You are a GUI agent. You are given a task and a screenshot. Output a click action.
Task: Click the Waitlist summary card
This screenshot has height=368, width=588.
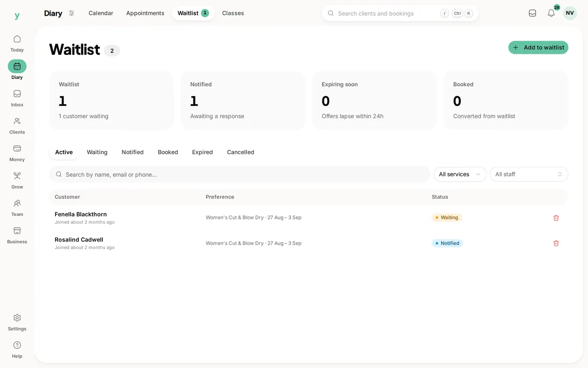click(111, 101)
